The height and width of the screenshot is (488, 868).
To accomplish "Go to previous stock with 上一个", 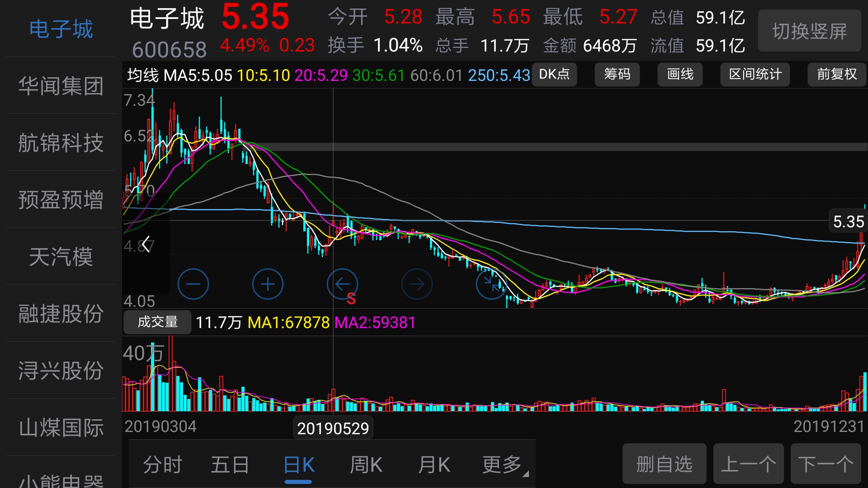I will tap(749, 464).
